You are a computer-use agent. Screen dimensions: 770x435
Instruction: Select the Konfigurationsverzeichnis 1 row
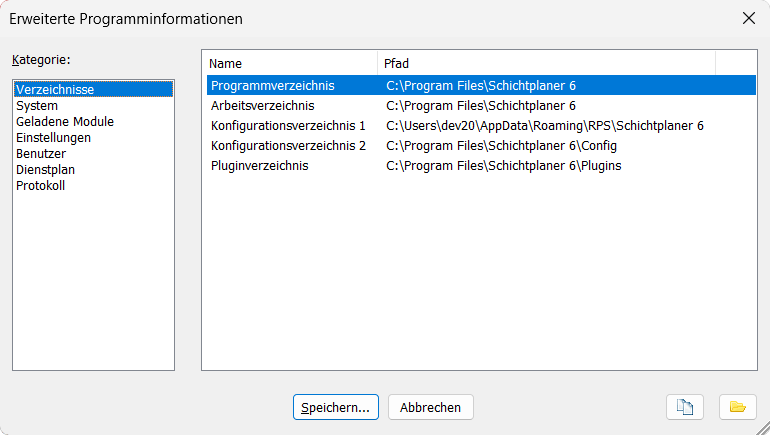(x=481, y=126)
